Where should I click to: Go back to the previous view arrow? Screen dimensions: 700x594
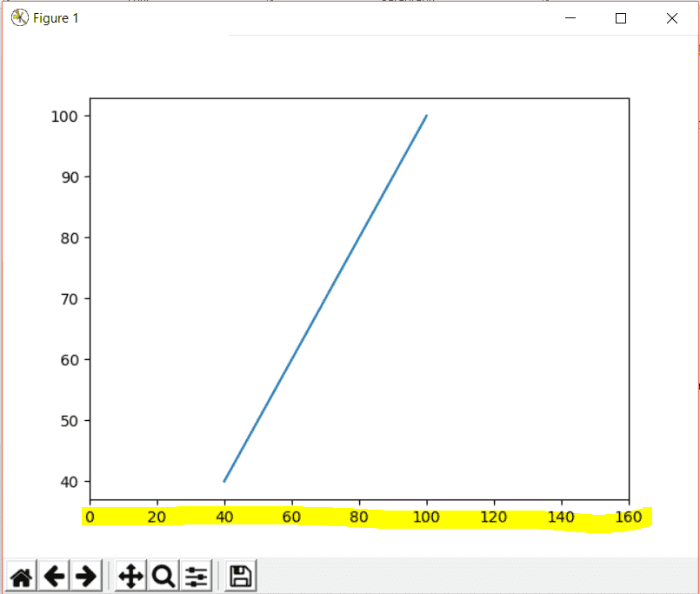(x=54, y=576)
